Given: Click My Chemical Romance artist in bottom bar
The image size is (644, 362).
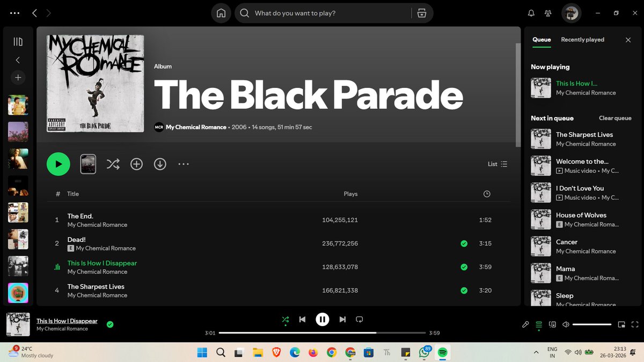Looking at the screenshot, I should [x=62, y=329].
